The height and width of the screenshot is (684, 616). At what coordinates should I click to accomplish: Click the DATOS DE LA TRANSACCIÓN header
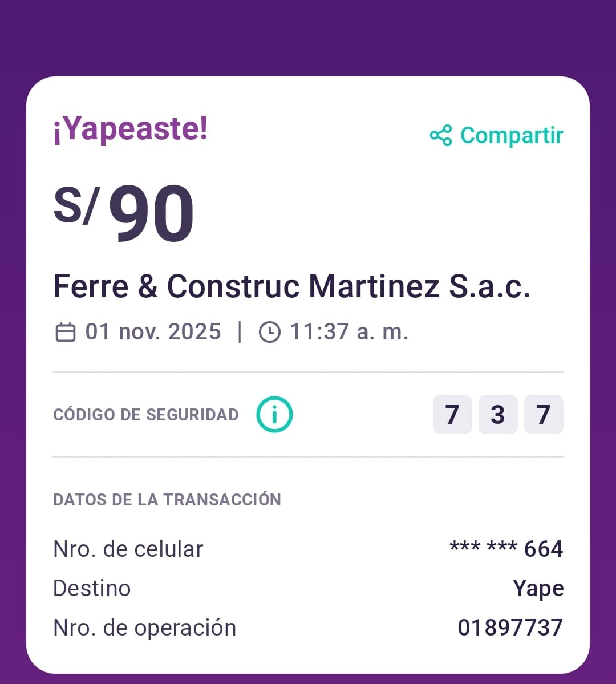point(167,500)
